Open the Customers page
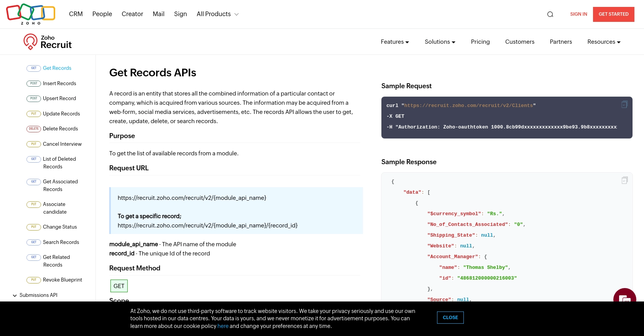This screenshot has width=644, height=336. coord(520,42)
